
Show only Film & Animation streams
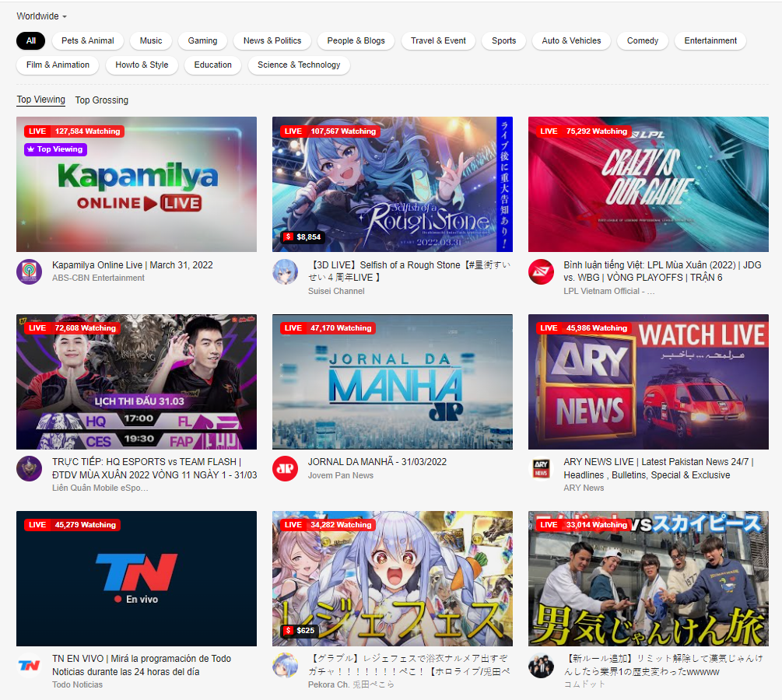(58, 65)
